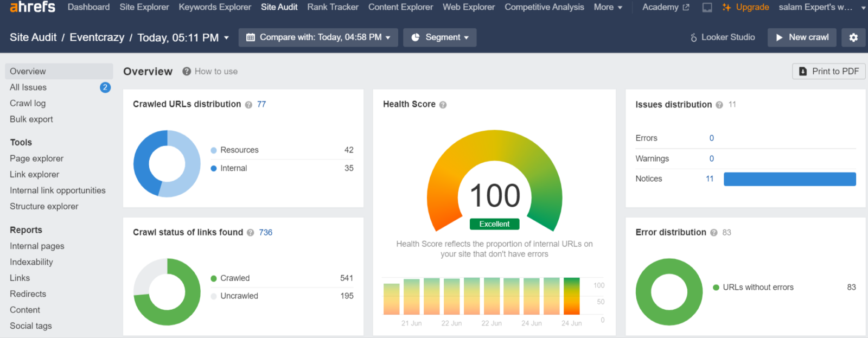Open the Redirects report
This screenshot has height=338, width=868.
[28, 294]
